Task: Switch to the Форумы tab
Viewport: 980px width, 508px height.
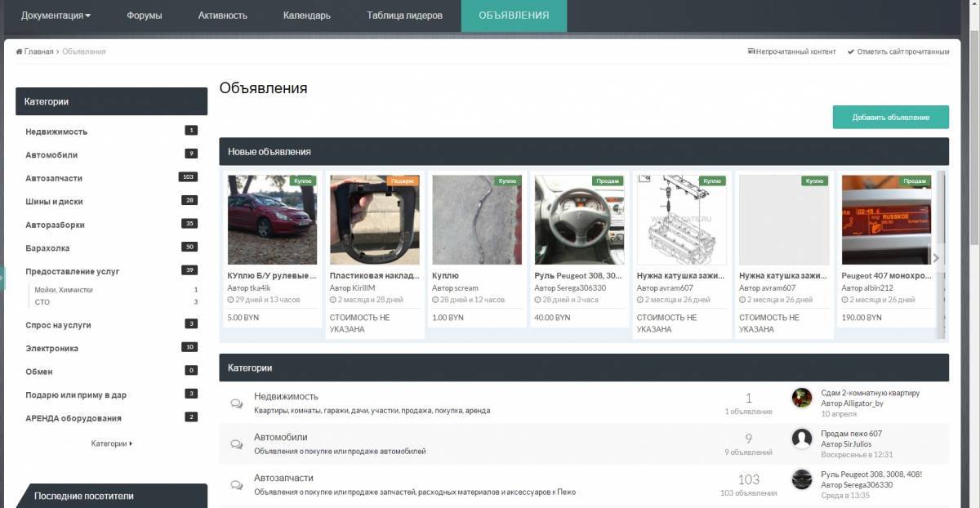Action: [145, 16]
